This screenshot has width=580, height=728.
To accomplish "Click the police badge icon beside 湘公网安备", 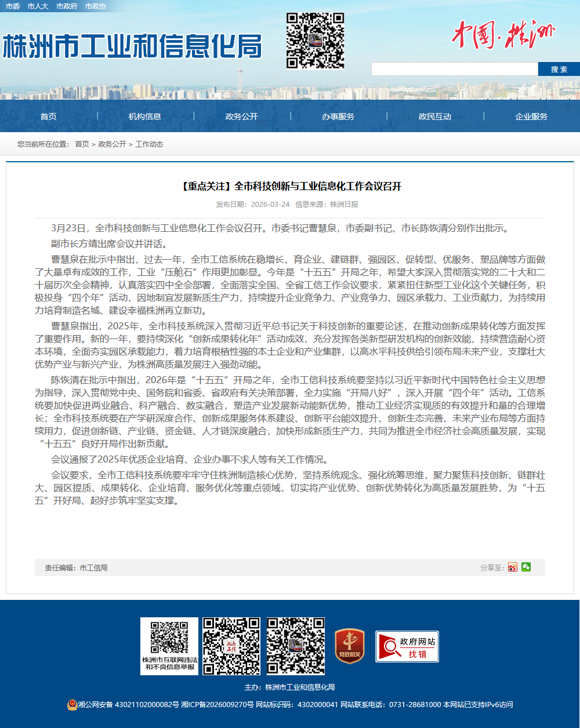I will [72, 705].
